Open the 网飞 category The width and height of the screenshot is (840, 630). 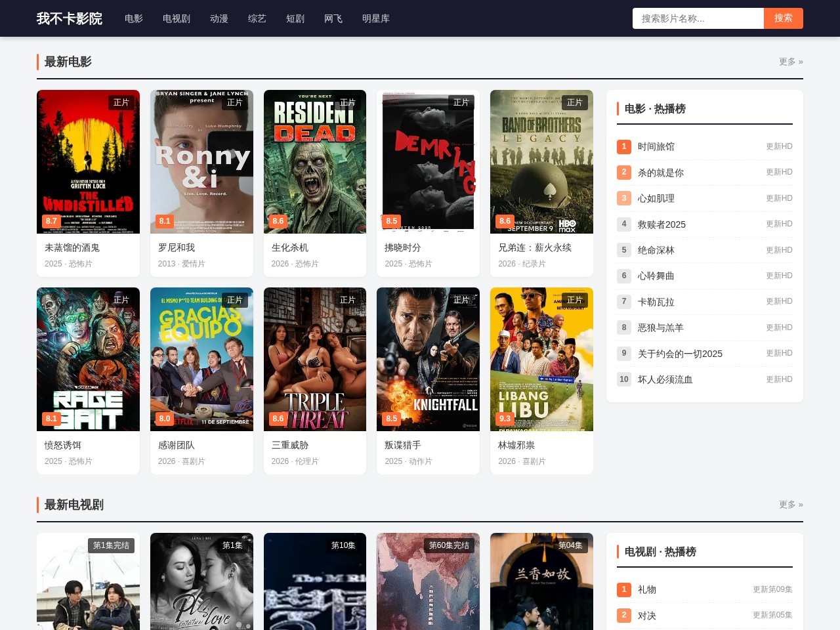click(x=333, y=18)
